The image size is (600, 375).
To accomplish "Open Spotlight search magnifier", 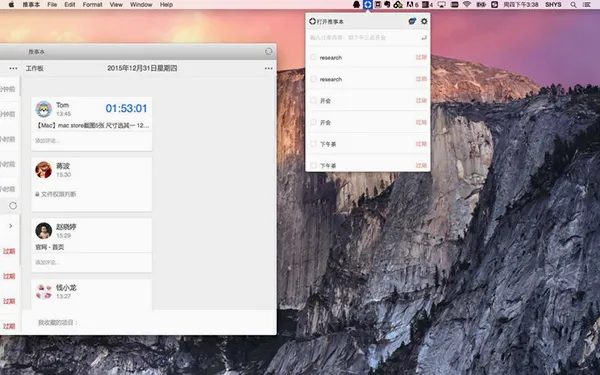I will (x=573, y=5).
